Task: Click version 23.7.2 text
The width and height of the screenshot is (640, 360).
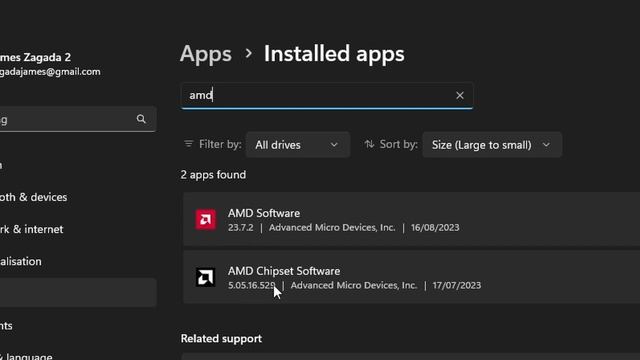Action: point(240,227)
